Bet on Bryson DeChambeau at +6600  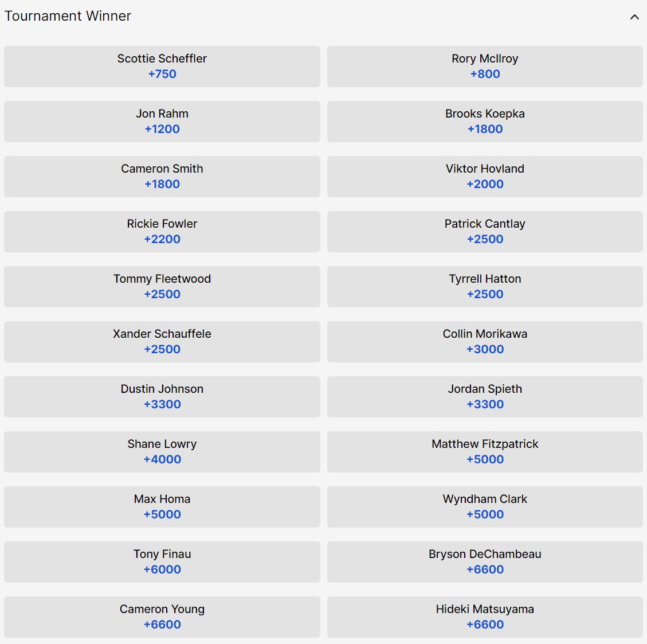tap(485, 562)
